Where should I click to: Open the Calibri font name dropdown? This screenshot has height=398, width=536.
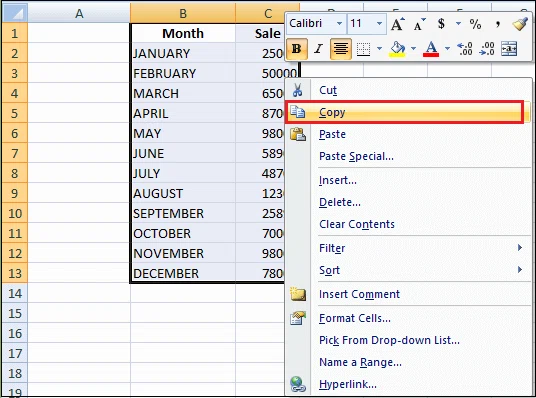pos(339,24)
